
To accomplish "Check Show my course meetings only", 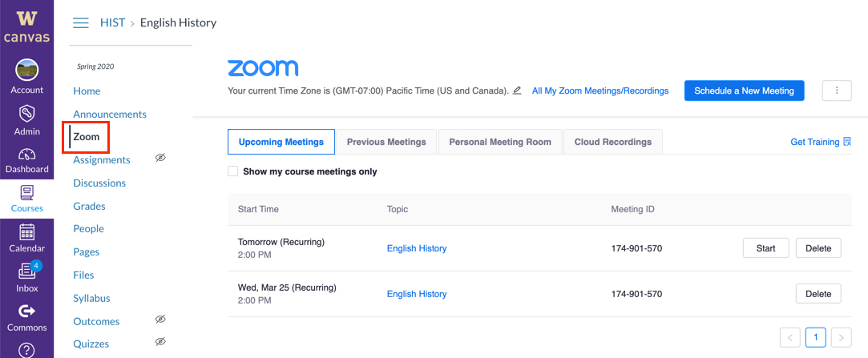I will coord(233,171).
